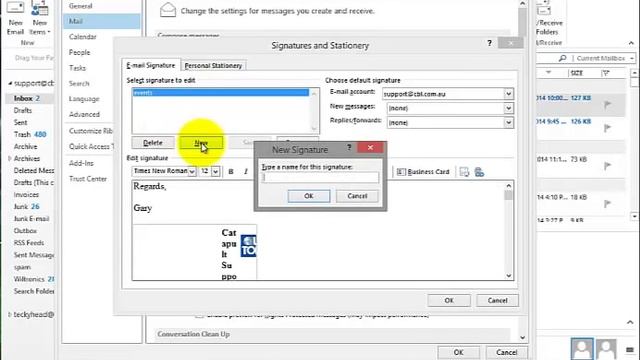Viewport: 640px width, 360px height.
Task: Delete the selected signature
Action: point(153,142)
